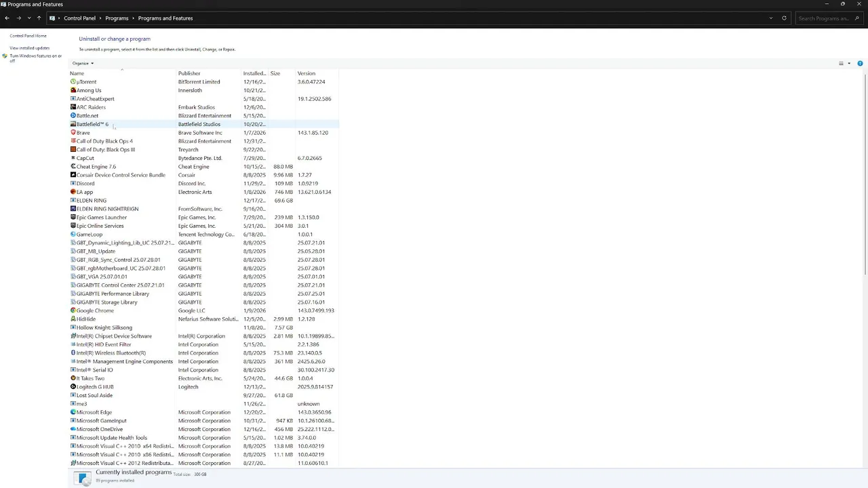Open the Organize dropdown menu
This screenshot has width=868, height=488.
83,63
